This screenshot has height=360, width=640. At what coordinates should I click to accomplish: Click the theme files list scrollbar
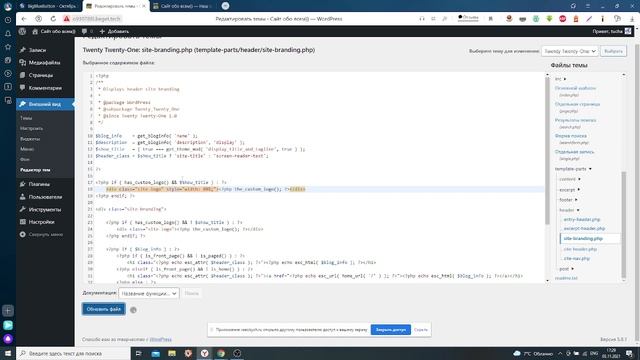pos(623,224)
